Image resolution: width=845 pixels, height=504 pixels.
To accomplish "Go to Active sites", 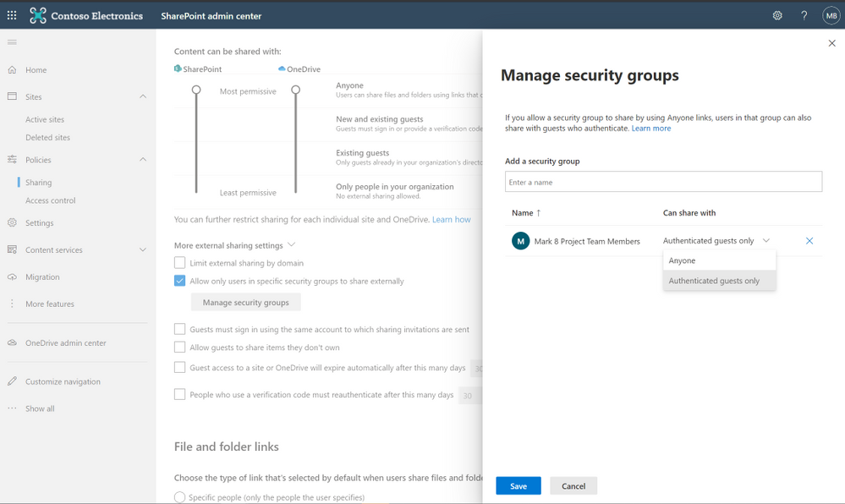I will (45, 119).
